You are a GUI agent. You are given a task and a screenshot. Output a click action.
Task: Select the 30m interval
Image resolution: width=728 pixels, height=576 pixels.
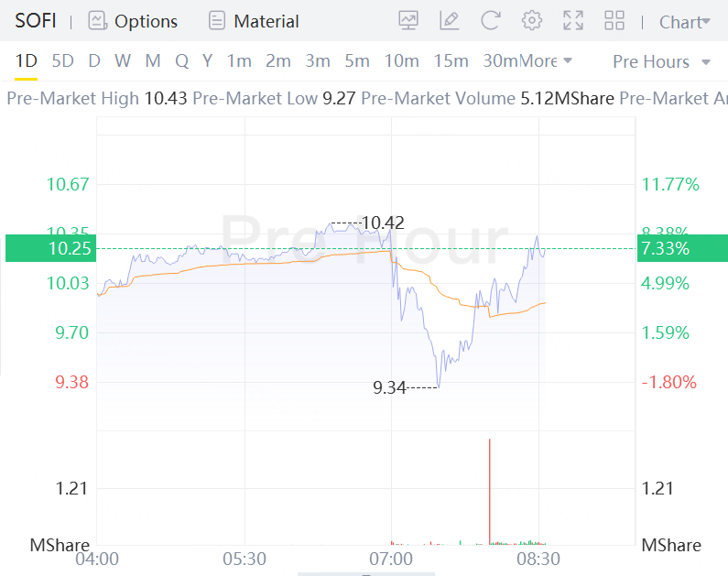(500, 61)
